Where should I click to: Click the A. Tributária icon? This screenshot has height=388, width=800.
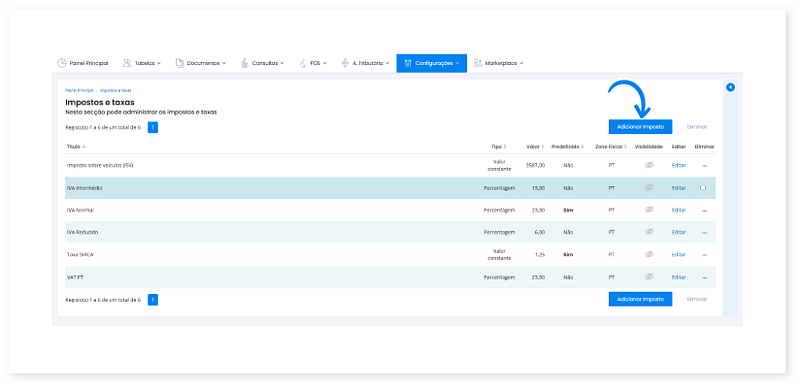click(x=345, y=63)
